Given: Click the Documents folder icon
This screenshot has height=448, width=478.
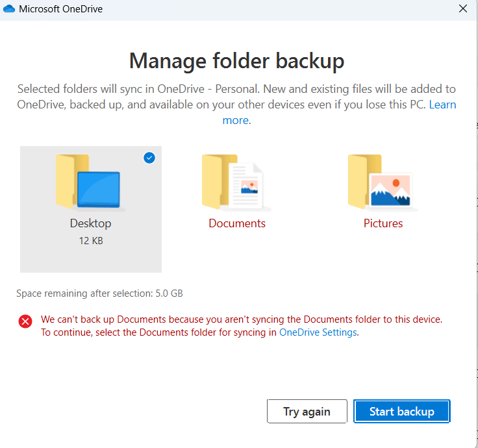Looking at the screenshot, I should [236, 182].
